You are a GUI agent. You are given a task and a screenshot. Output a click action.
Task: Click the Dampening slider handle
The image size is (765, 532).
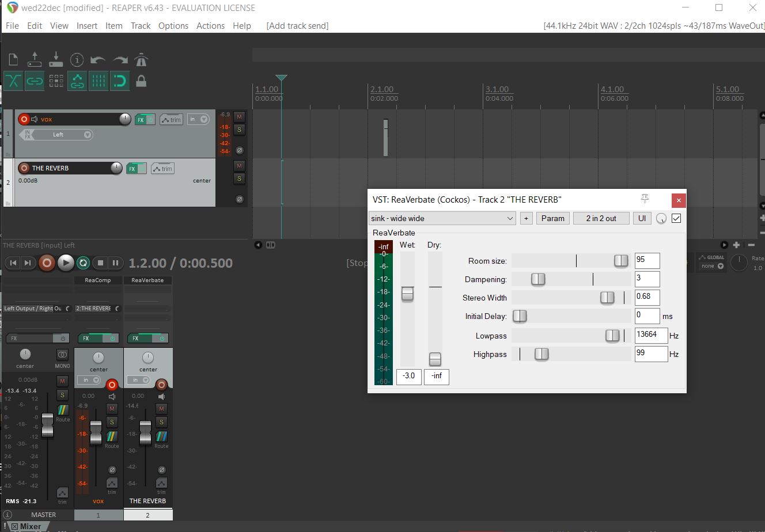point(538,279)
